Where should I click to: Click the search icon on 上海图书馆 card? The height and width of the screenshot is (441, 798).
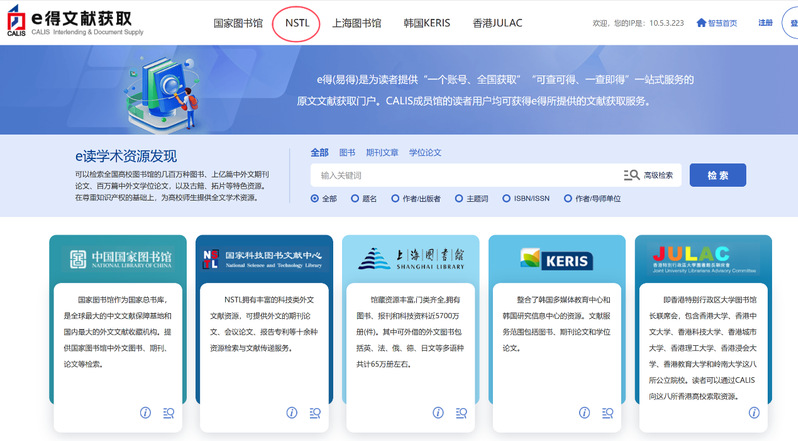[460, 412]
